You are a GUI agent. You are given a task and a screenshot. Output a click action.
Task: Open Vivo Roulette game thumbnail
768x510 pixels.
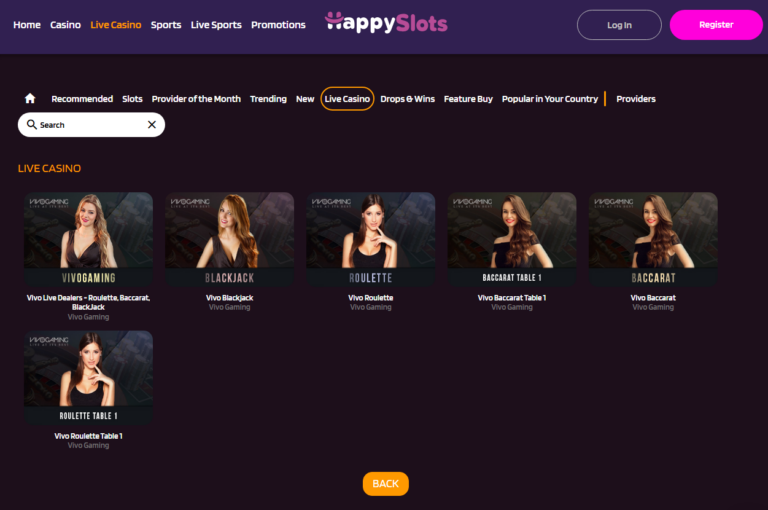(x=370, y=239)
